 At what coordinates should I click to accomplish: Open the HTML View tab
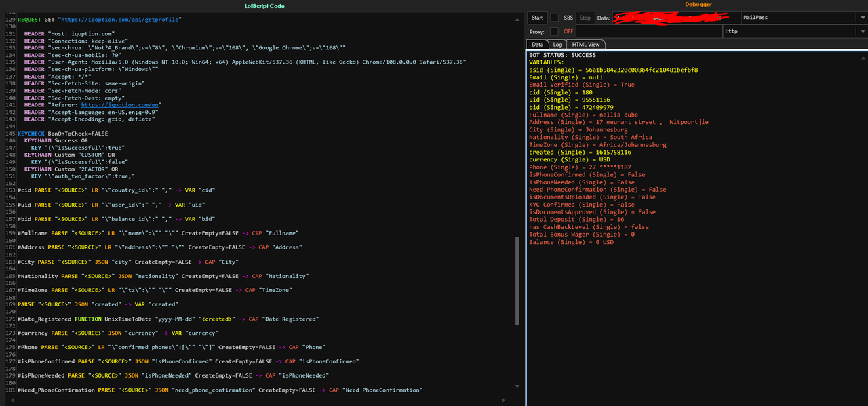pos(586,44)
